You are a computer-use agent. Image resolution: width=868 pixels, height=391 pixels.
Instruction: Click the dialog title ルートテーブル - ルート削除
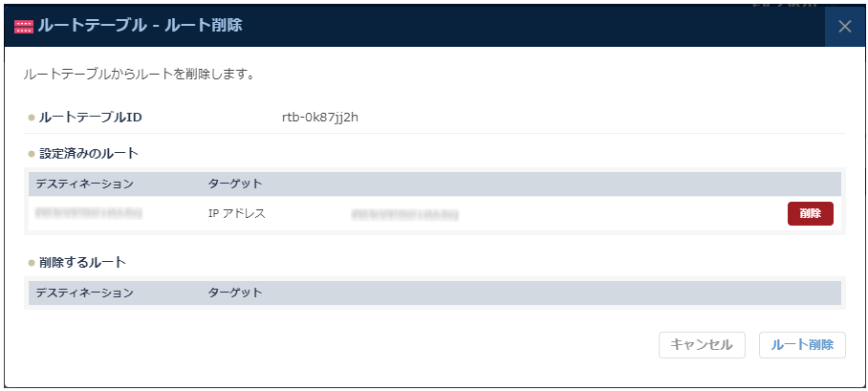click(140, 26)
